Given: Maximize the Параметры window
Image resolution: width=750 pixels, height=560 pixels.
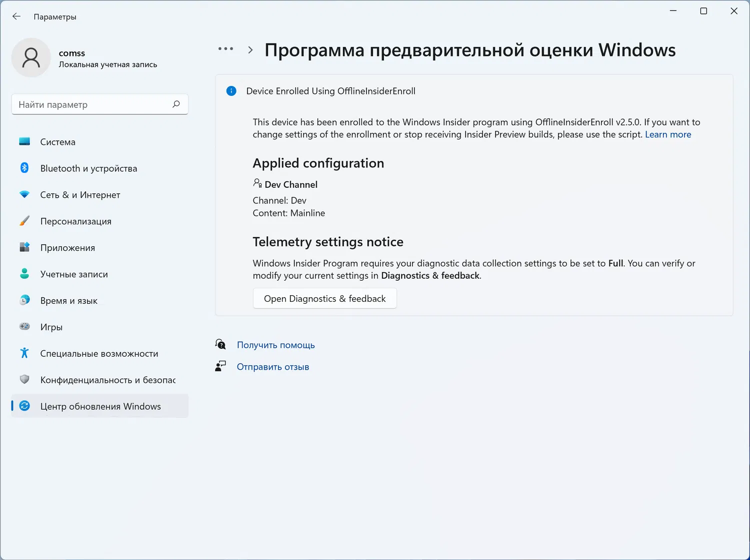Looking at the screenshot, I should 703,11.
